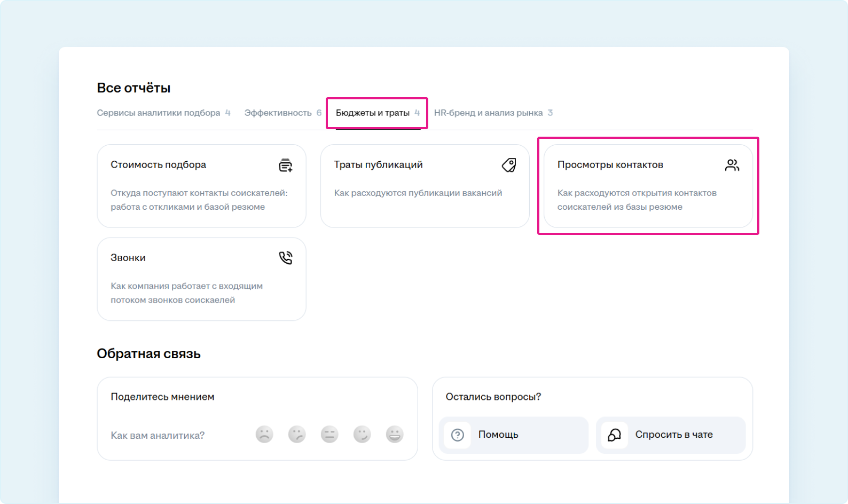848x504 pixels.
Task: Switch to Сервисы аналитики подбора tab
Action: pyautogui.click(x=159, y=113)
